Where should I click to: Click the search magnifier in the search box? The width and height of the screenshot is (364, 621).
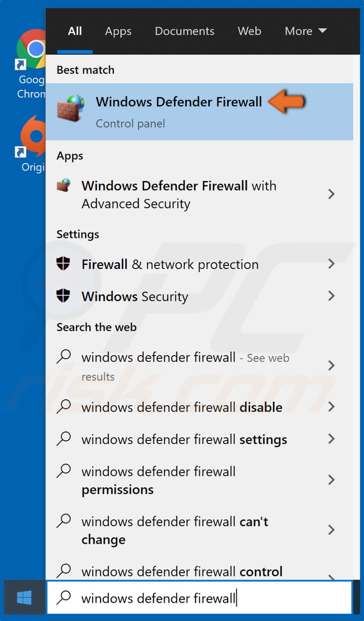[x=64, y=598]
